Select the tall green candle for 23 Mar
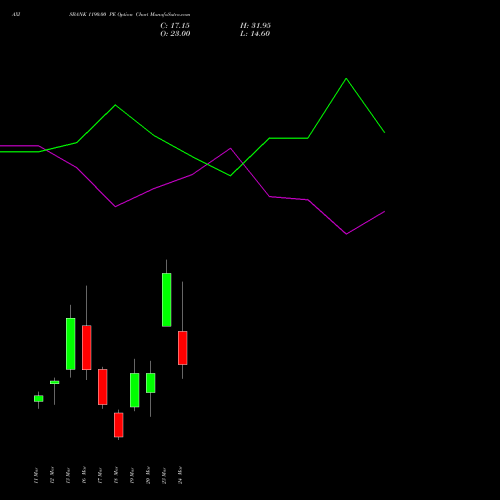The width and height of the screenshot is (500, 500). [x=167, y=300]
